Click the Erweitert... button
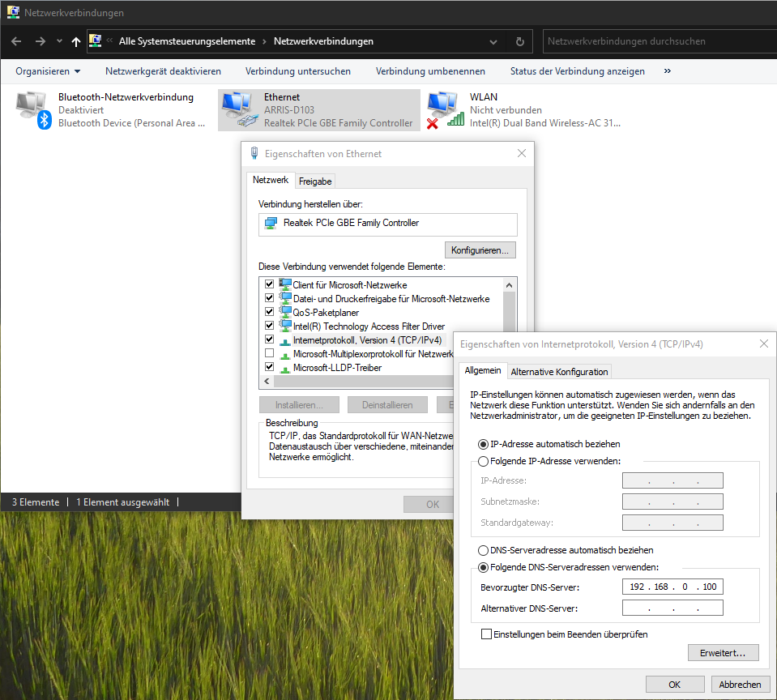 723,652
